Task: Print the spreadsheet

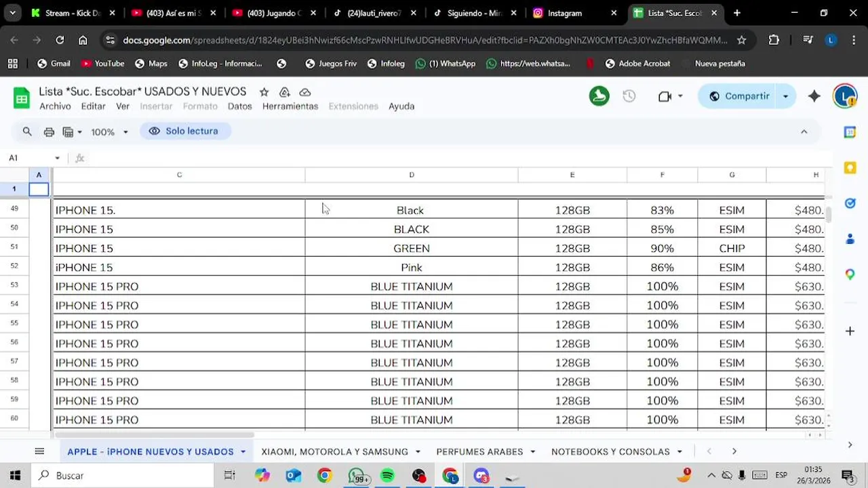Action: click(x=49, y=131)
